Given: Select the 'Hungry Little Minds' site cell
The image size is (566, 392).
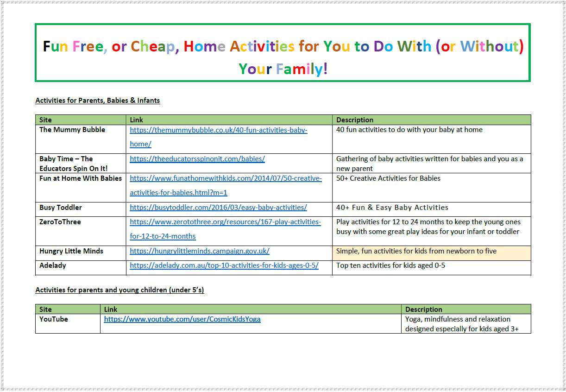Looking at the screenshot, I should tap(71, 251).
